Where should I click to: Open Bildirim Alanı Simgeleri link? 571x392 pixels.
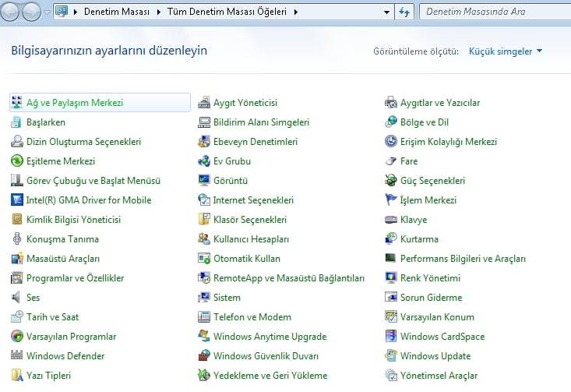(261, 122)
